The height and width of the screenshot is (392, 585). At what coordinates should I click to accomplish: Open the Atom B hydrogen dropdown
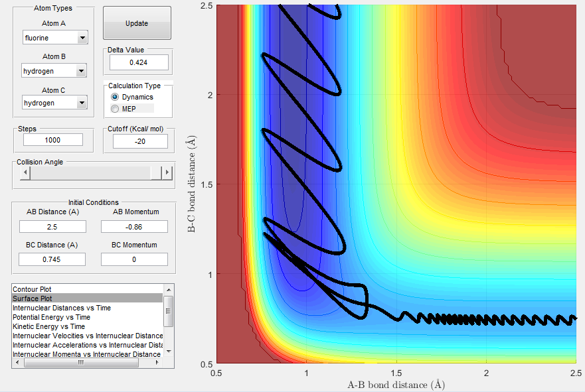point(54,71)
